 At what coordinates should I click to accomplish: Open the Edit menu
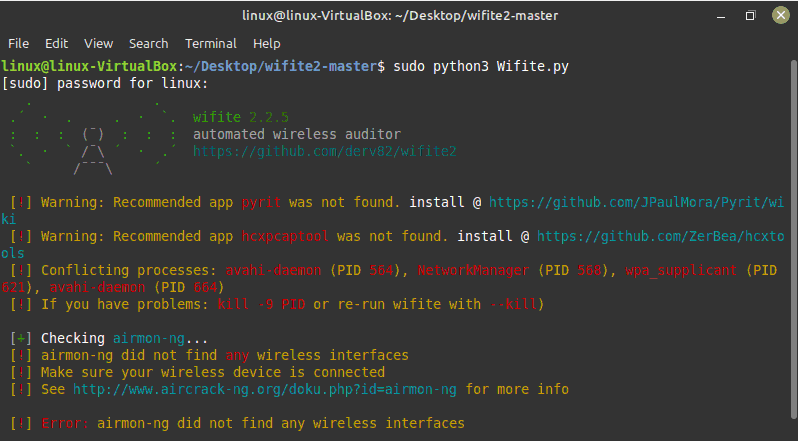[56, 44]
